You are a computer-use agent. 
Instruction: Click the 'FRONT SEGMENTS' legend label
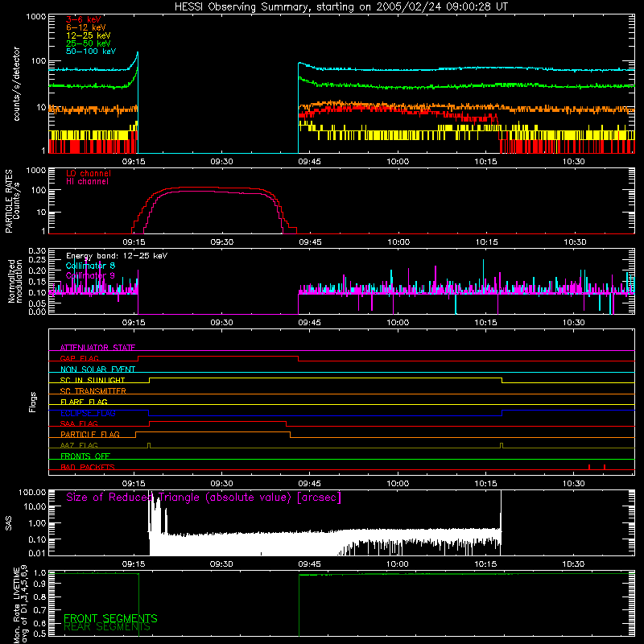click(x=110, y=618)
